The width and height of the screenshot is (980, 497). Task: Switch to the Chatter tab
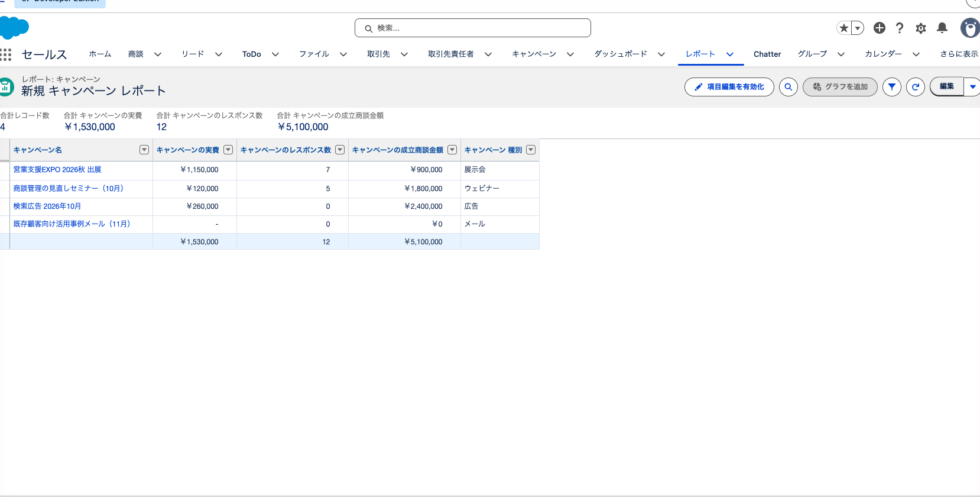(767, 54)
